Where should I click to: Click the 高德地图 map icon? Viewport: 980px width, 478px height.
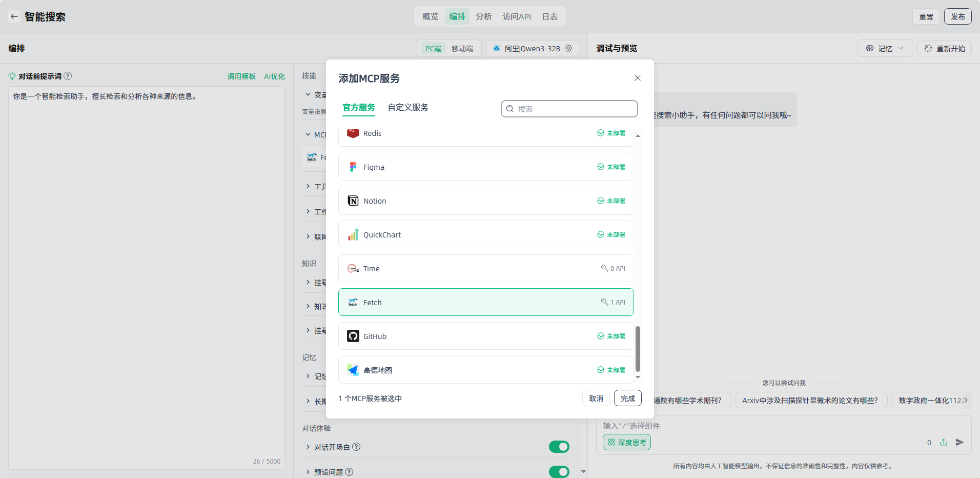353,370
